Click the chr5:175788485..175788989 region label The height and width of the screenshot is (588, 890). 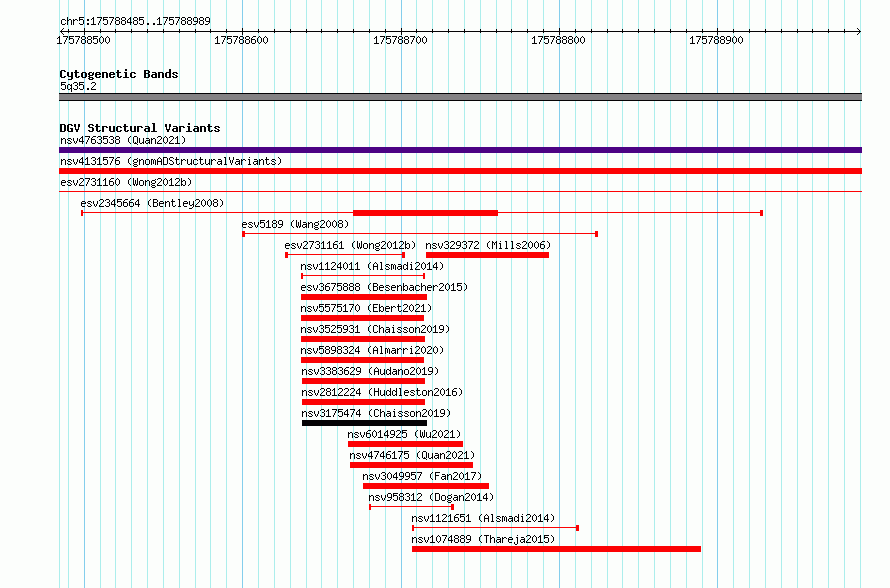tap(135, 21)
